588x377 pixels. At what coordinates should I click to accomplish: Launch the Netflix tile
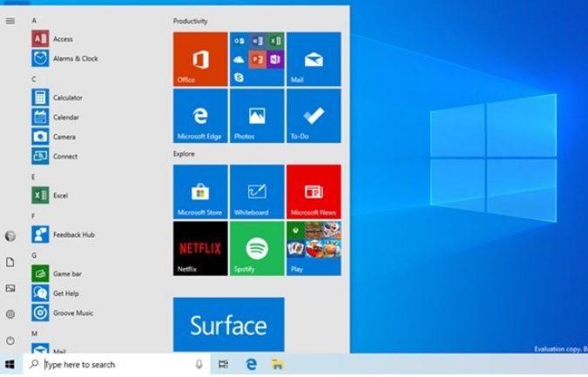200,248
